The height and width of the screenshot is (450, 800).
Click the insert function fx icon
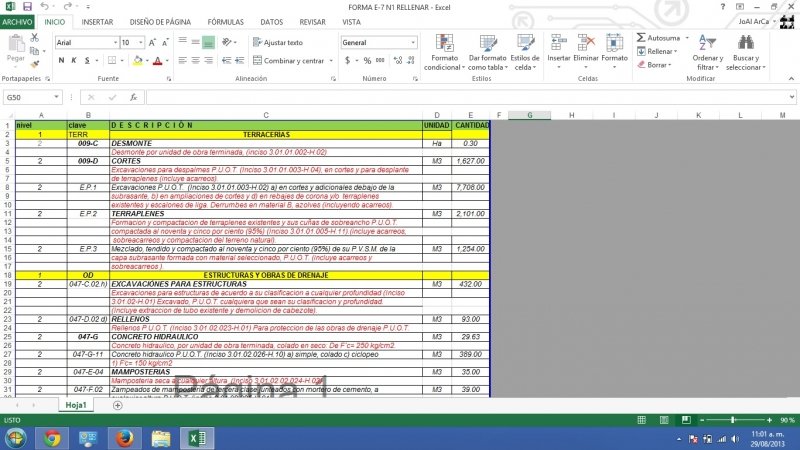coord(134,97)
